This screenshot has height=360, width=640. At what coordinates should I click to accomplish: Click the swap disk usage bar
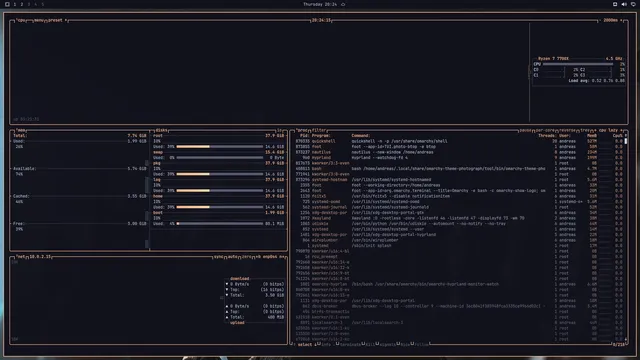click(220, 158)
